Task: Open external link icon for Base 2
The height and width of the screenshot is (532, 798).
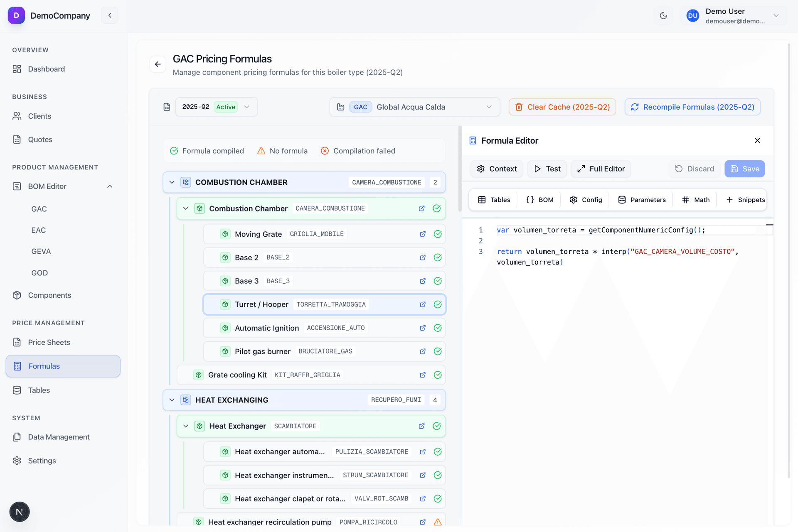Action: click(x=423, y=257)
